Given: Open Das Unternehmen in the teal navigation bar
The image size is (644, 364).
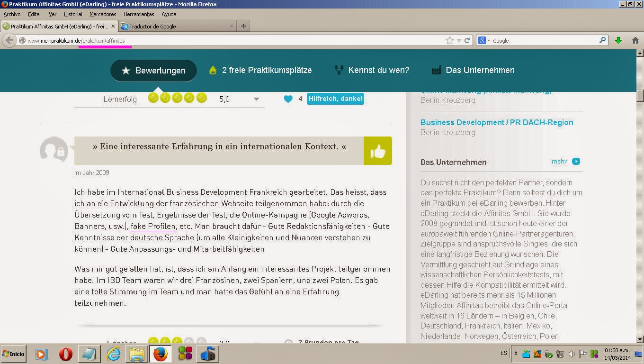Looking at the screenshot, I should pyautogui.click(x=473, y=70).
